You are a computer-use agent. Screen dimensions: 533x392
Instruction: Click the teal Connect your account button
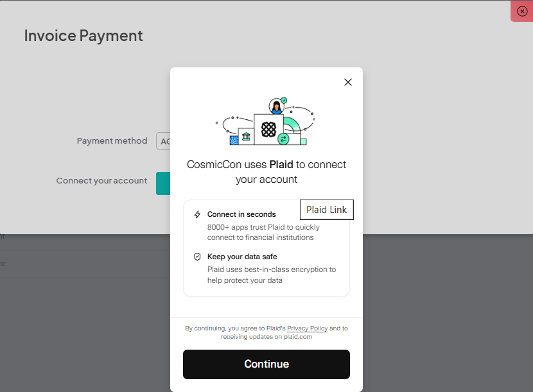point(163,183)
